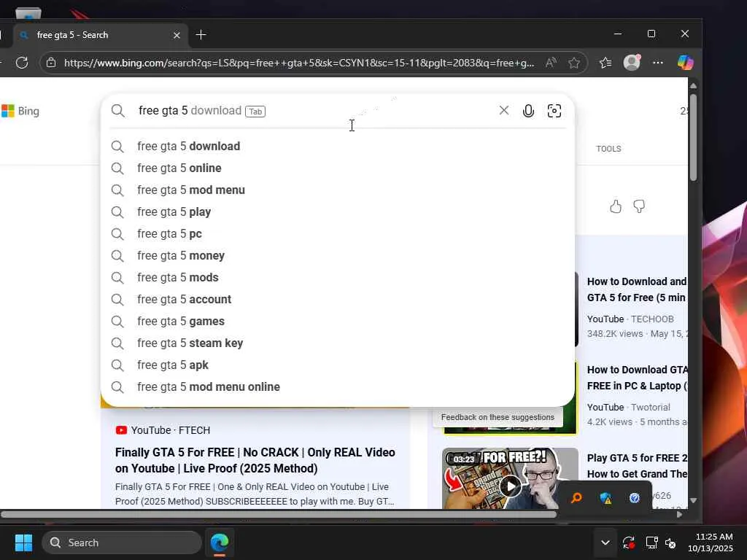Click the network display tray icon

(x=651, y=542)
